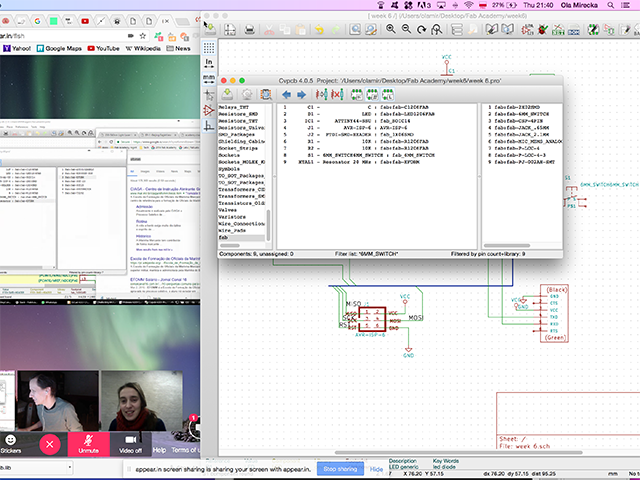Screen dimensions: 640x480
Task: Zoom in on schematic
Action: pyautogui.click(x=391, y=29)
